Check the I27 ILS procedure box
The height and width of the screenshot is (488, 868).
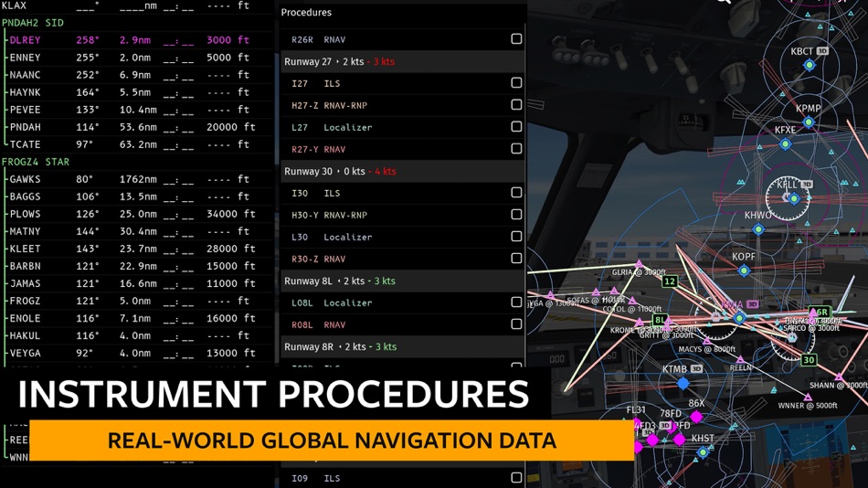516,82
